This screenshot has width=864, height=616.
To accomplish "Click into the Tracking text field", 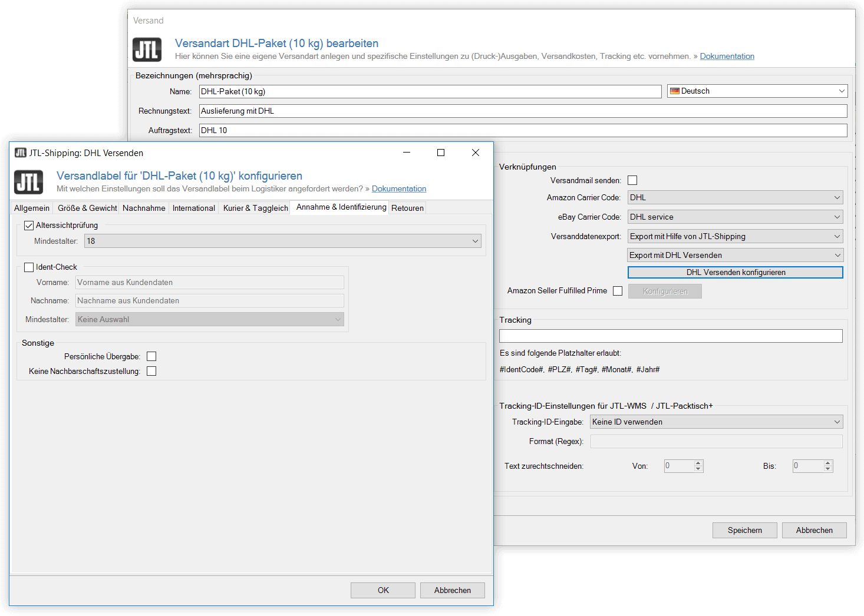I will click(670, 336).
